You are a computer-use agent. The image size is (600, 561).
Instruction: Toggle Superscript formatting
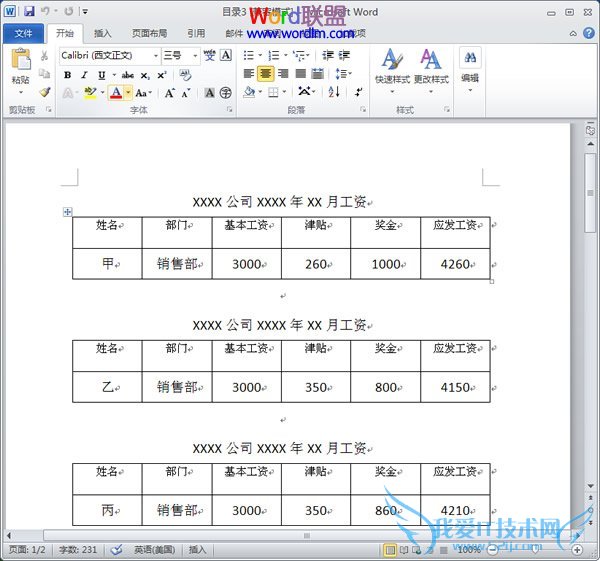[162, 75]
